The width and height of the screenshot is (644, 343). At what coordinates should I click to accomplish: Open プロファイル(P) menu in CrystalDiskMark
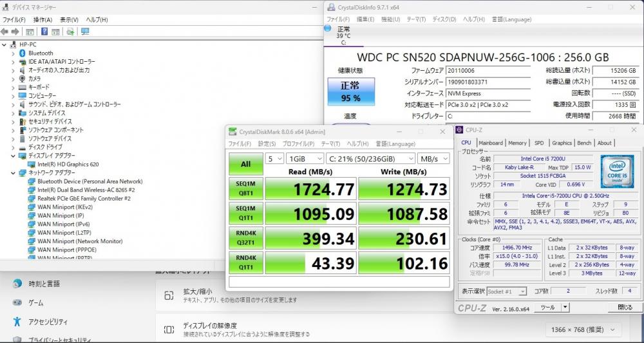(298, 144)
